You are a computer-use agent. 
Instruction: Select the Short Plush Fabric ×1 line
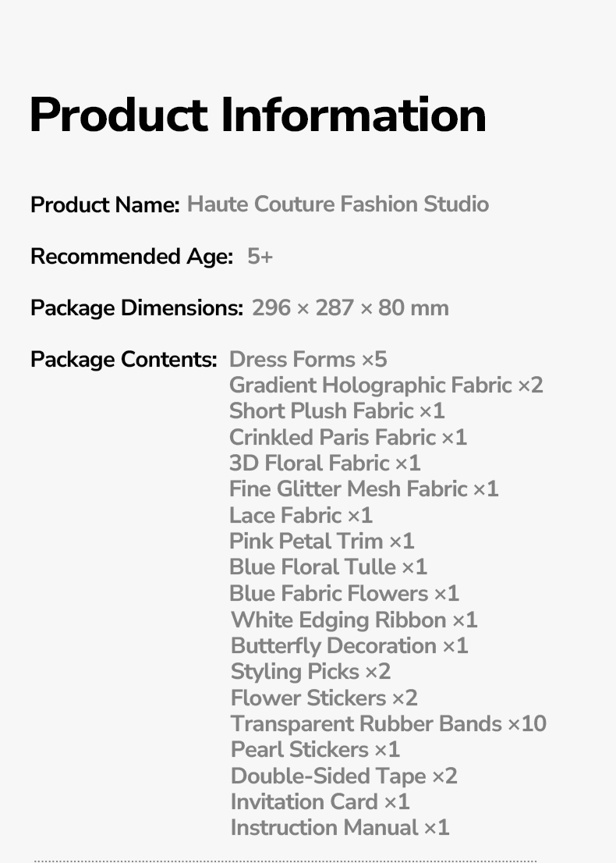click(x=337, y=411)
